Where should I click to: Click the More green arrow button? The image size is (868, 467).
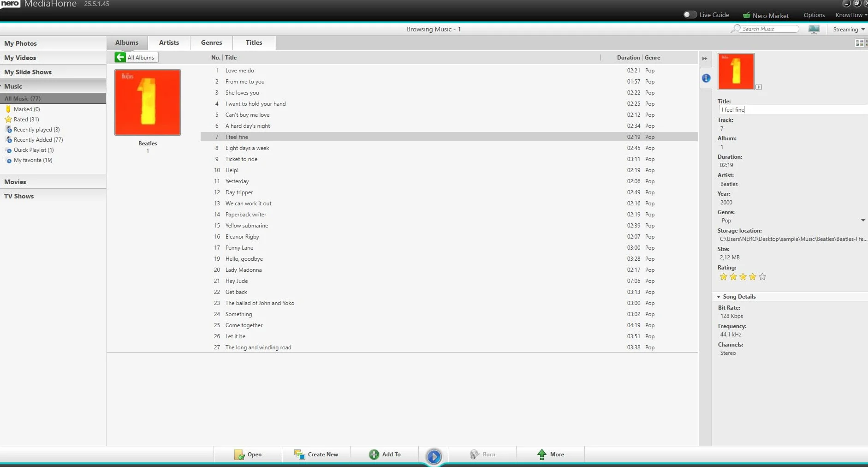(551, 455)
